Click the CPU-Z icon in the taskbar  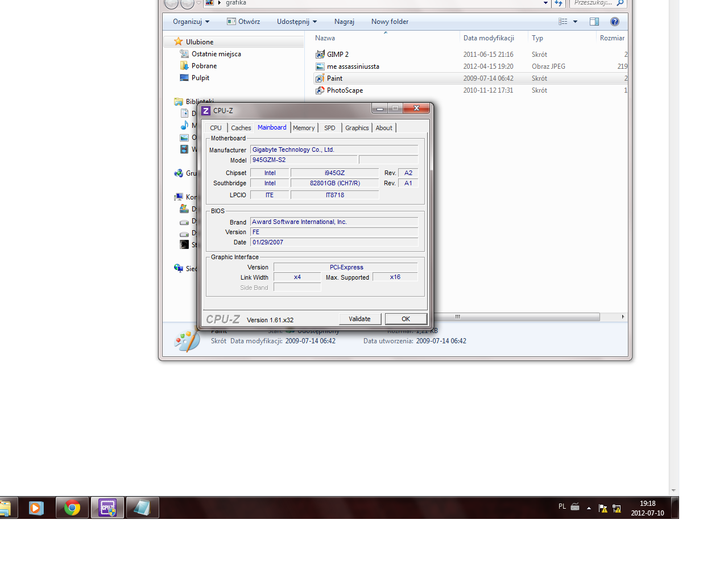click(x=107, y=508)
